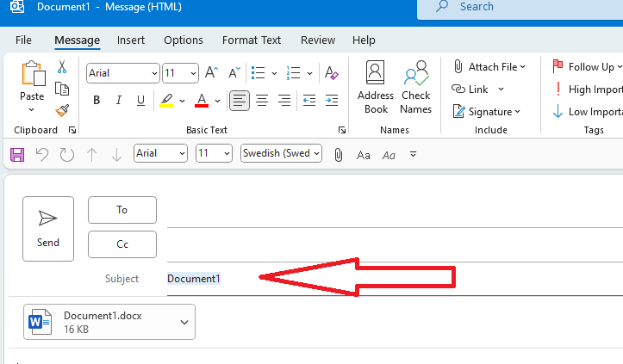Image resolution: width=623 pixels, height=364 pixels.
Task: Click the Subject field containing Document1
Action: click(395, 279)
